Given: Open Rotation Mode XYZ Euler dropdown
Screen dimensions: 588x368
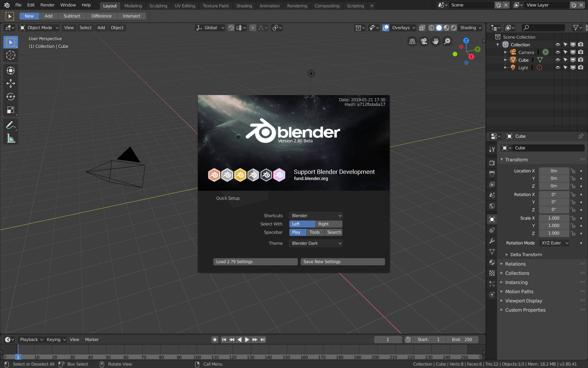Looking at the screenshot, I should (x=554, y=243).
